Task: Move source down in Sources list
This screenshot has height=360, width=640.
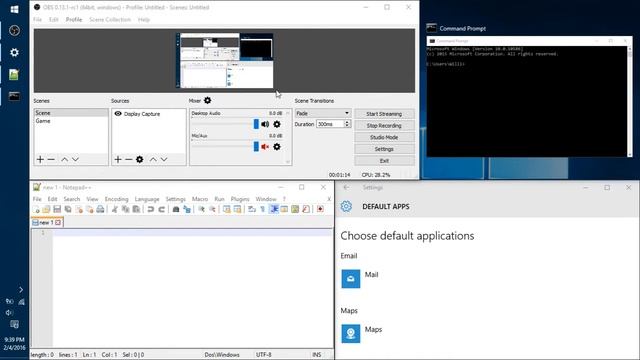Action: [x=164, y=159]
